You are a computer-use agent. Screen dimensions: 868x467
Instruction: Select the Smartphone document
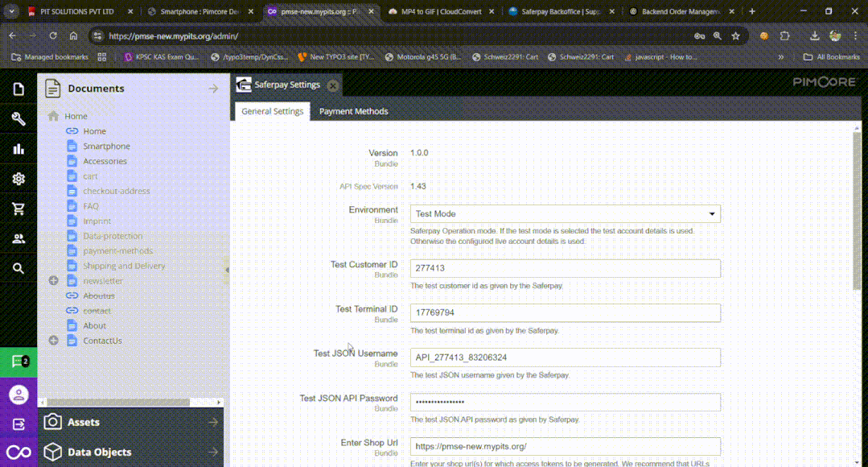(x=106, y=147)
